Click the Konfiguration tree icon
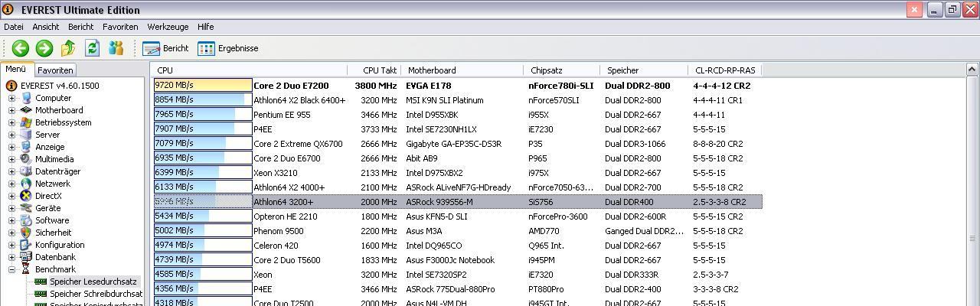The height and width of the screenshot is (306, 980). tap(27, 245)
